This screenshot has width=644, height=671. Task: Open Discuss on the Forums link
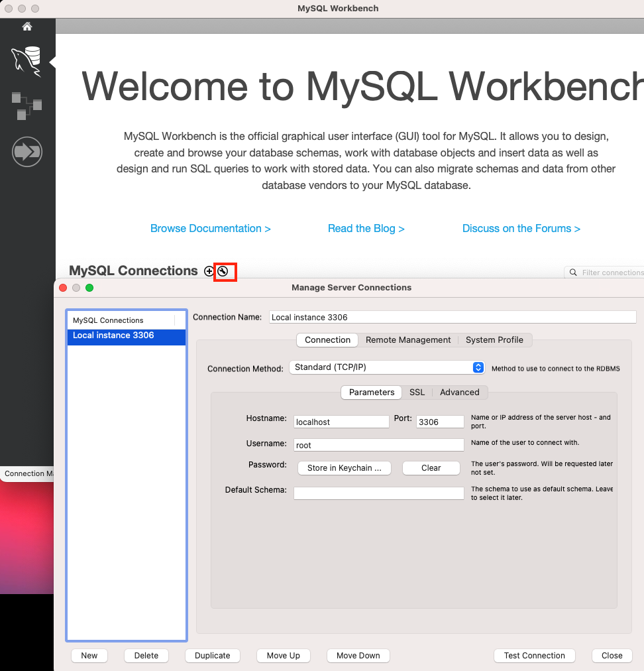pyautogui.click(x=521, y=228)
